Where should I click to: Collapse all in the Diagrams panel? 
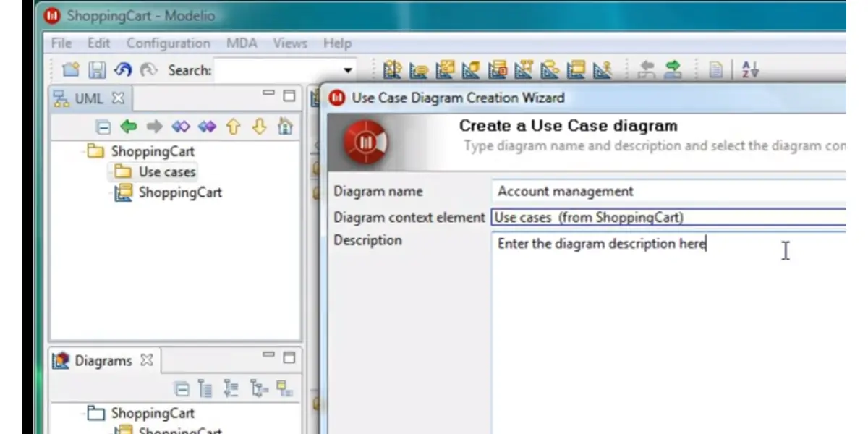click(x=182, y=389)
